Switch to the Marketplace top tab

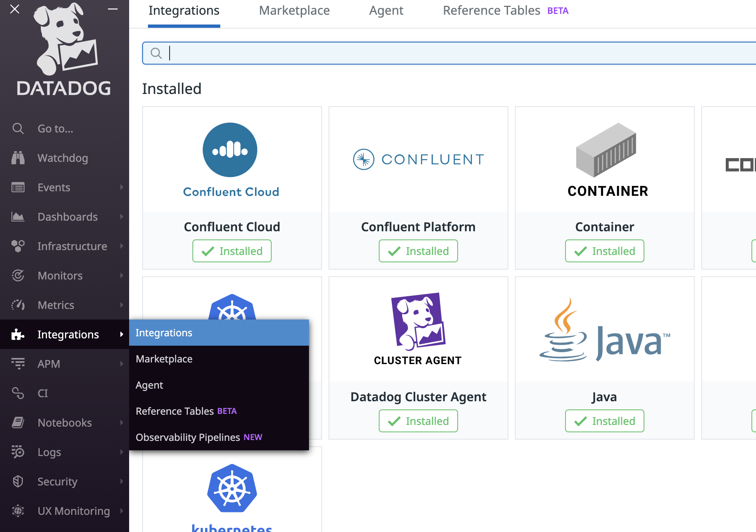(294, 11)
